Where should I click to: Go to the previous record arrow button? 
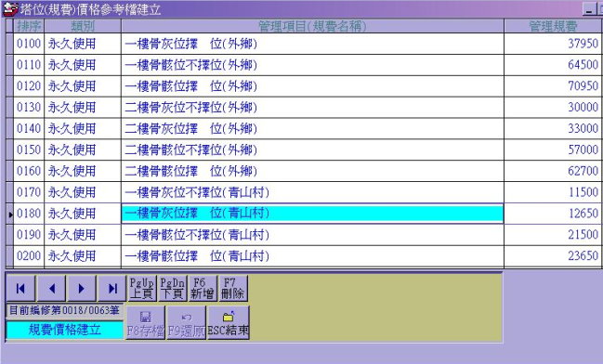click(x=51, y=288)
